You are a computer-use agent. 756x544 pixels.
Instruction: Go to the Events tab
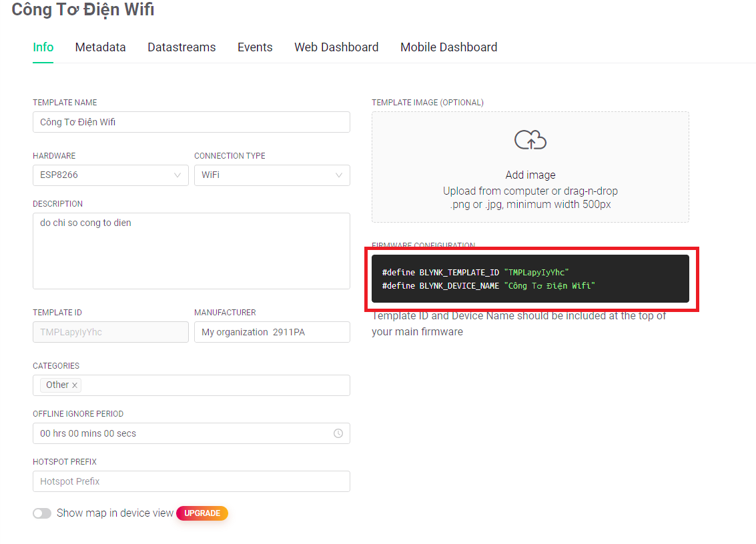click(255, 47)
